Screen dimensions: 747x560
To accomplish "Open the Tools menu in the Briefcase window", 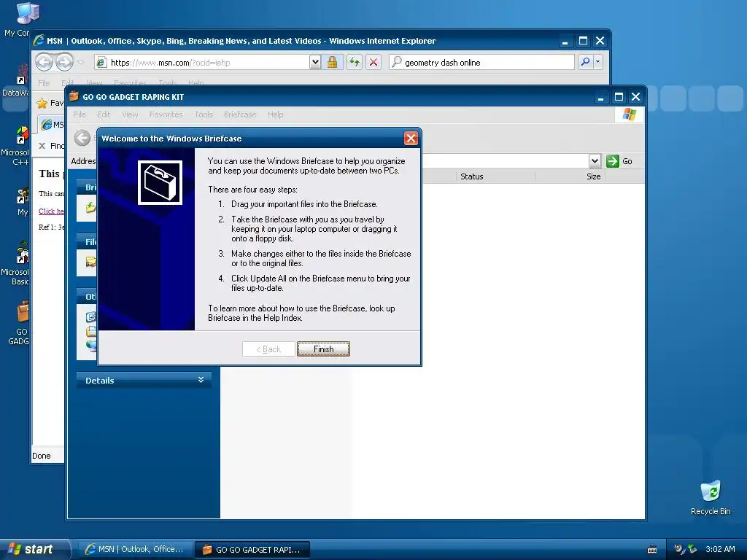I will pyautogui.click(x=204, y=114).
